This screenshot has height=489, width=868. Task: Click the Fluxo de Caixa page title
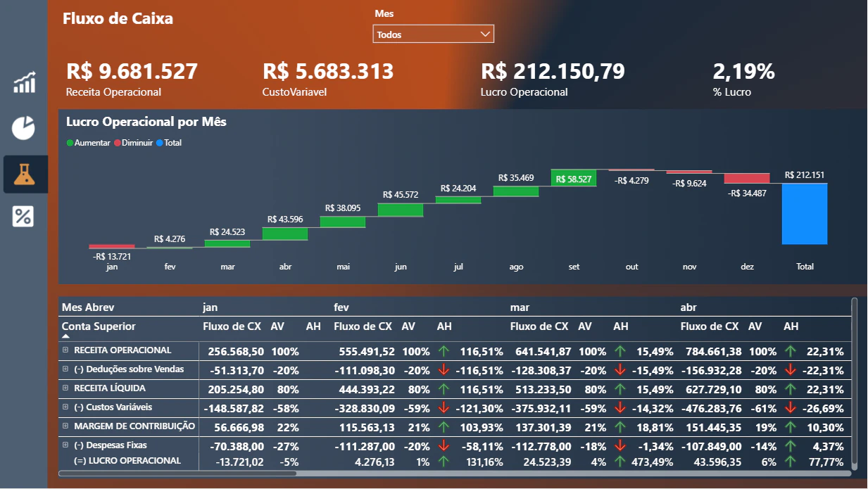click(x=118, y=19)
